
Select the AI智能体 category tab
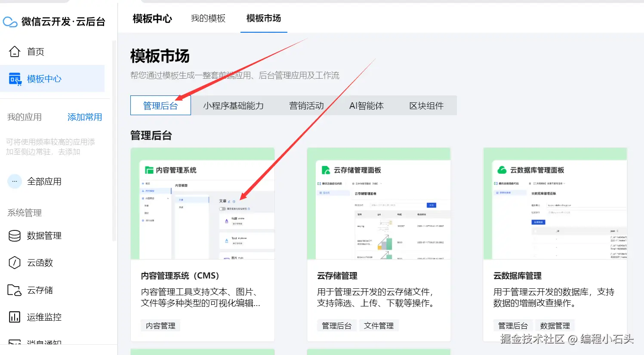pyautogui.click(x=367, y=106)
